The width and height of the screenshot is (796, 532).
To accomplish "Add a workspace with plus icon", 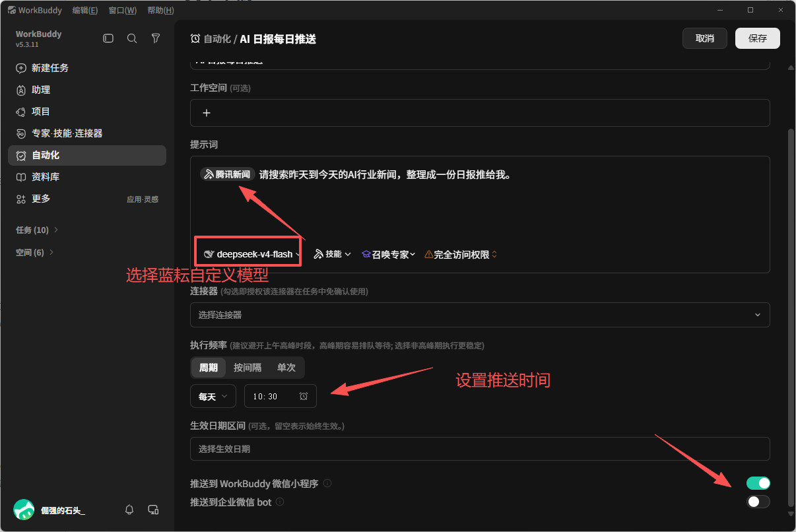I will 207,113.
